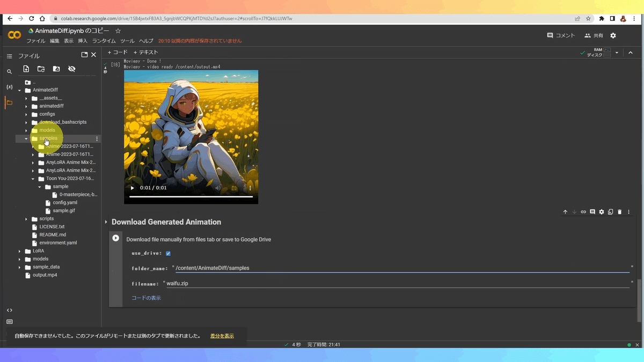
Task: Open video player more options
Action: tap(250, 188)
